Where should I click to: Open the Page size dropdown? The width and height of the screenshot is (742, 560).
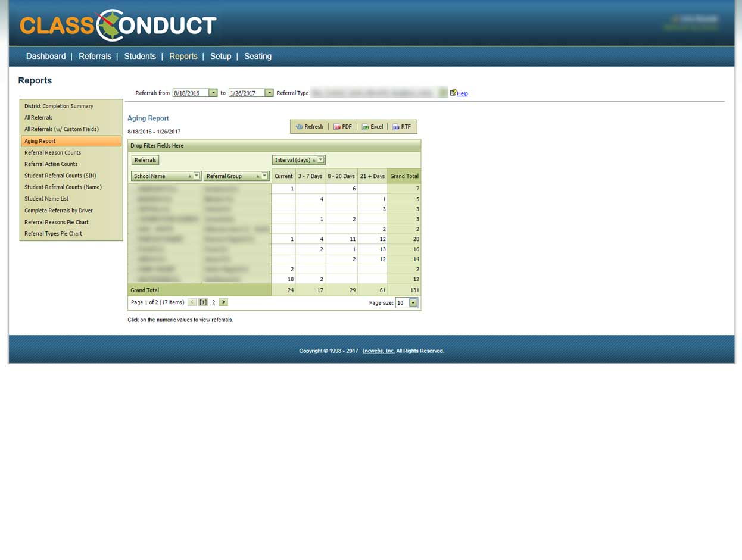point(413,303)
